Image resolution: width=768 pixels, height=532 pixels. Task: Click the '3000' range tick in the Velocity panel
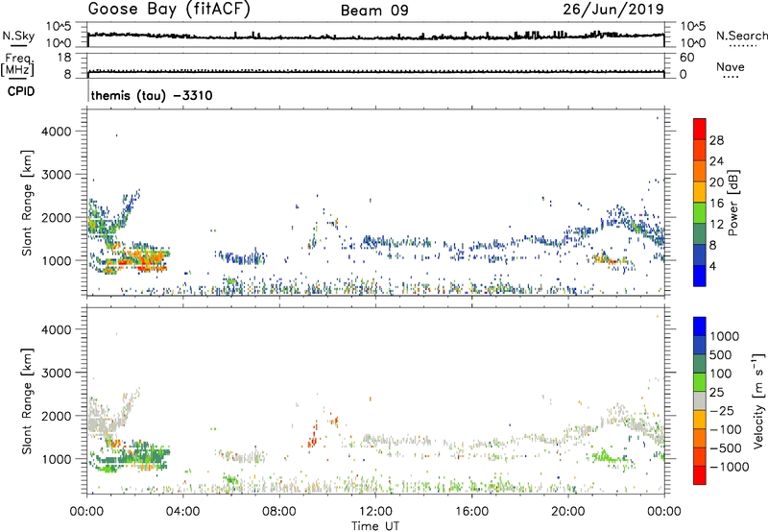(x=56, y=373)
